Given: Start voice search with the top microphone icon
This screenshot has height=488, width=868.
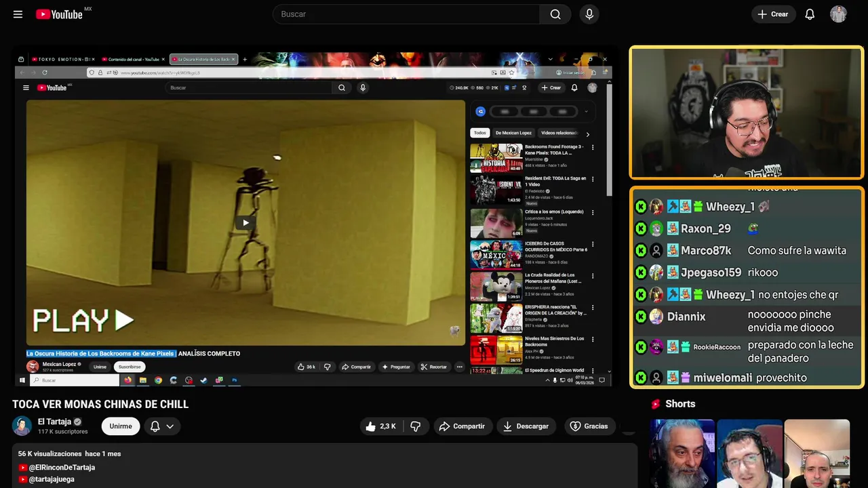Looking at the screenshot, I should coord(589,14).
